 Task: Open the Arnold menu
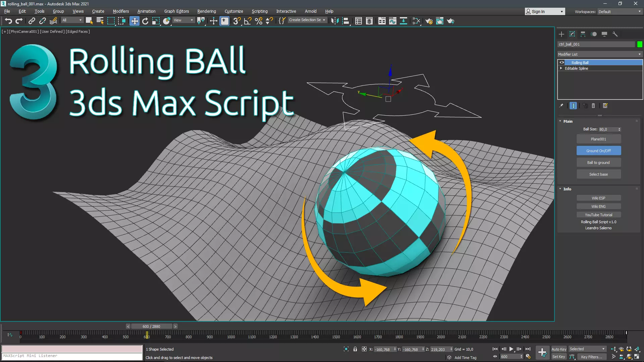coord(311,11)
